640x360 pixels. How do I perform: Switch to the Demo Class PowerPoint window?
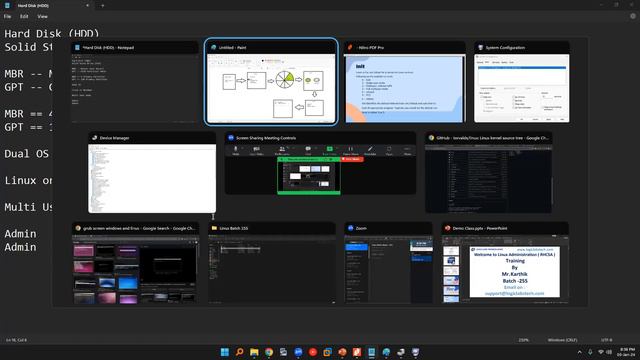click(505, 263)
